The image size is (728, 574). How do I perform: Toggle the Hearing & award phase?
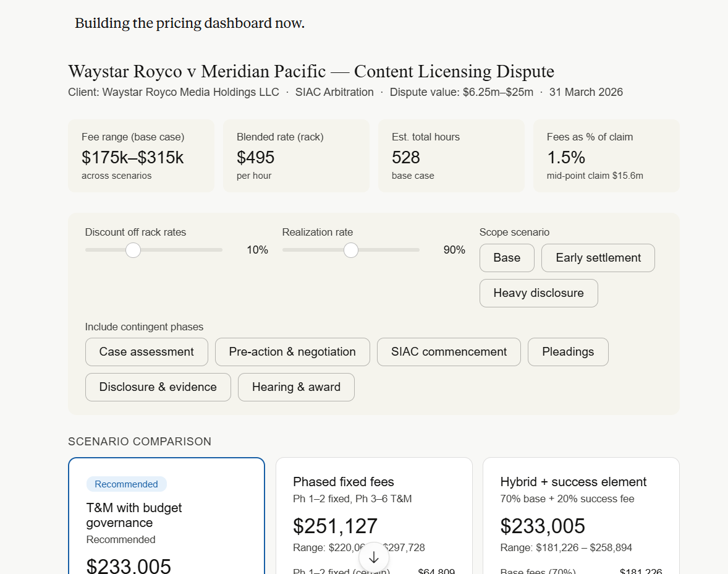296,387
